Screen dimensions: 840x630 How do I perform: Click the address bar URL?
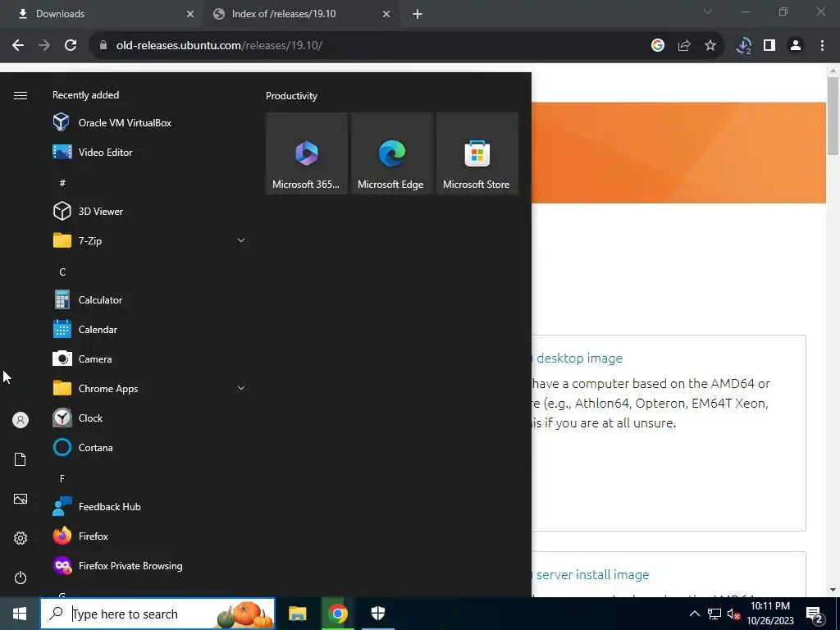[x=219, y=46]
